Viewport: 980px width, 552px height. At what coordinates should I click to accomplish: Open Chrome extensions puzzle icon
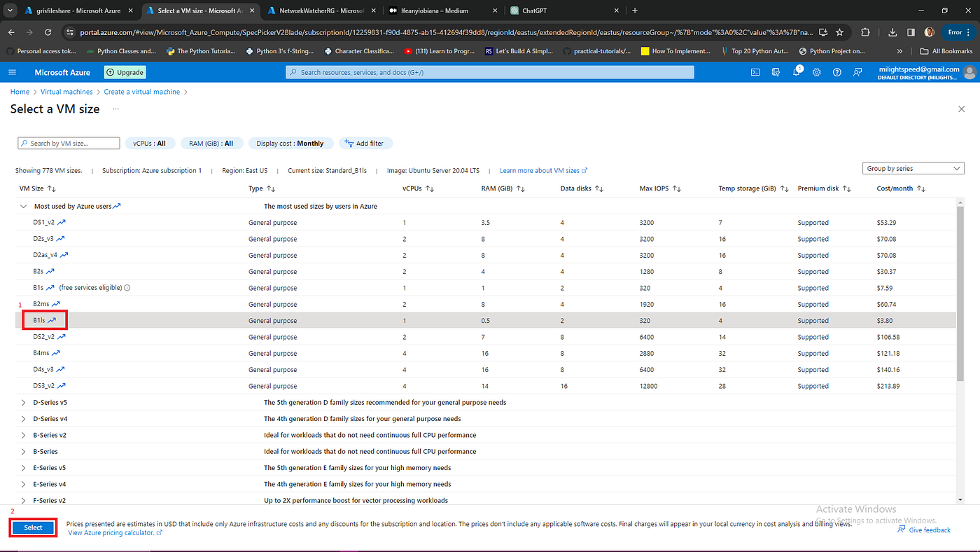(x=866, y=32)
